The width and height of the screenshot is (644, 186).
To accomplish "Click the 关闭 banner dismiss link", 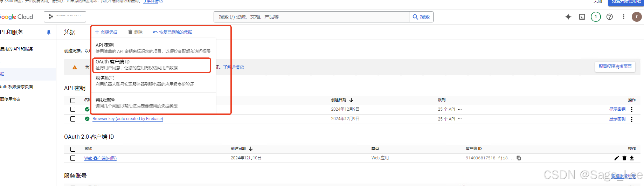I will click(597, 1).
